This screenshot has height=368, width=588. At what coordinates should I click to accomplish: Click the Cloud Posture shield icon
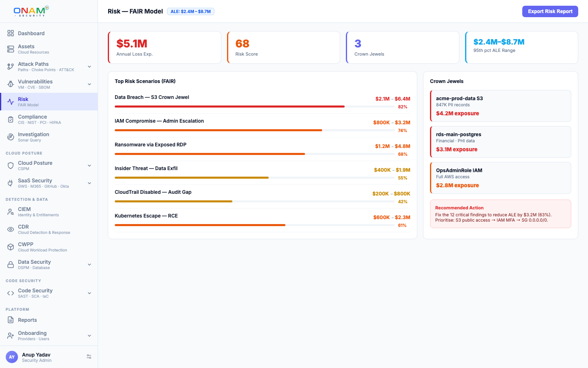tap(11, 166)
